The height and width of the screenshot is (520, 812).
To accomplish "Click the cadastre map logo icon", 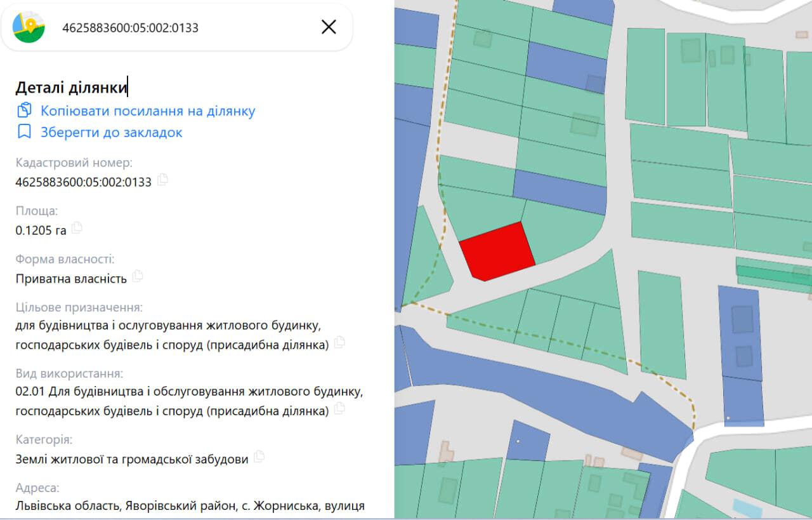I will [x=29, y=27].
